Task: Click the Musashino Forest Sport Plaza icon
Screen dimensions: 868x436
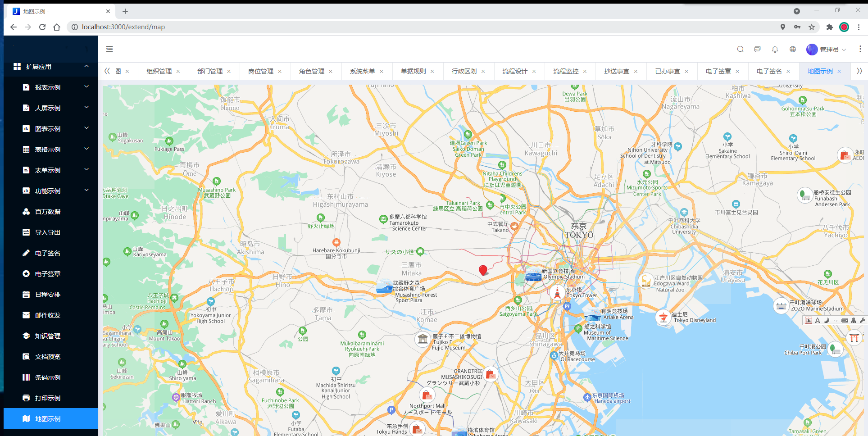Action: tap(384, 286)
